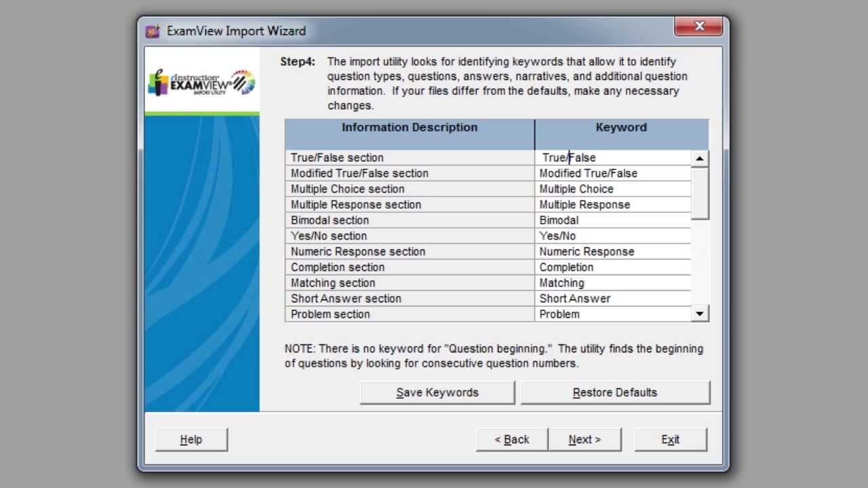Click the keyword list scrollbar thumb
868x488 pixels.
pos(700,193)
